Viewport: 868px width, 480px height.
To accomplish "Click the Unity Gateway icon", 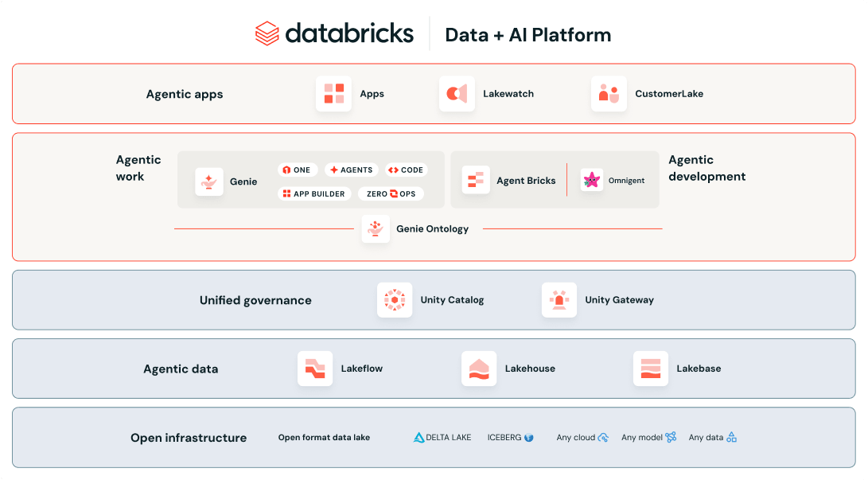I will tap(559, 300).
